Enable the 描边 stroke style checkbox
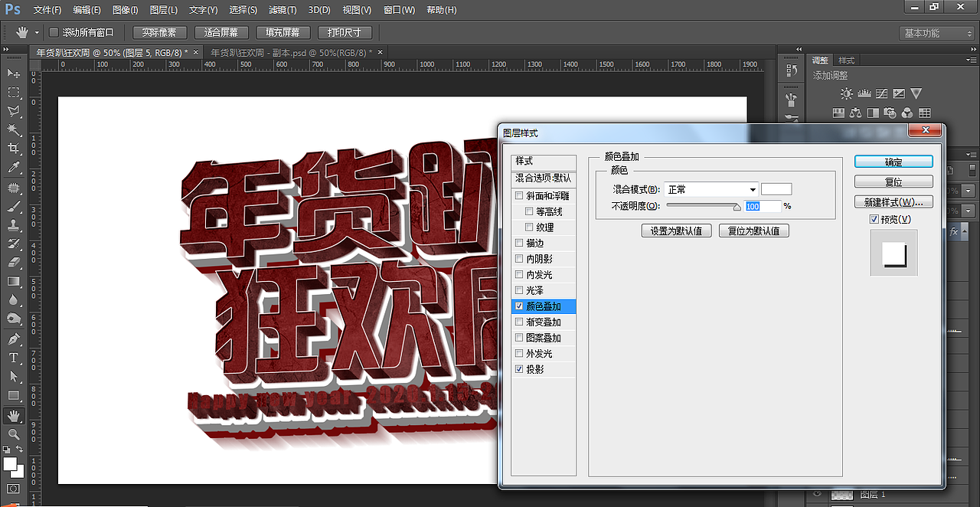 point(519,243)
